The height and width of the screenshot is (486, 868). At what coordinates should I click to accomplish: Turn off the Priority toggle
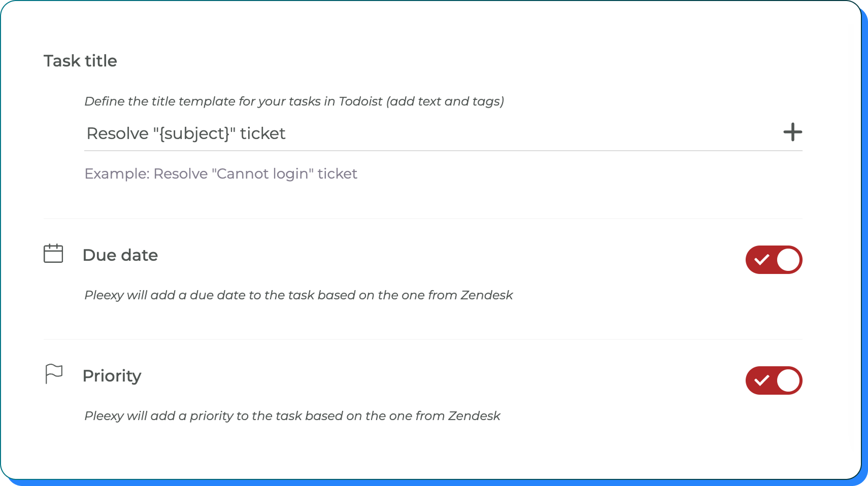coord(774,380)
